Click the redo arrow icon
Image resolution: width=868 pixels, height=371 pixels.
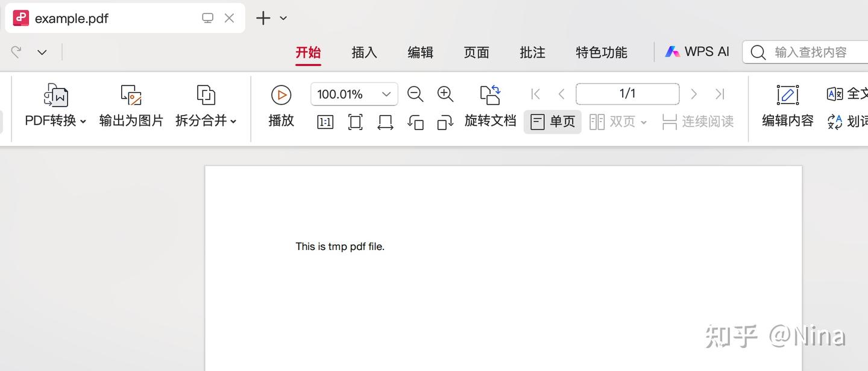17,52
